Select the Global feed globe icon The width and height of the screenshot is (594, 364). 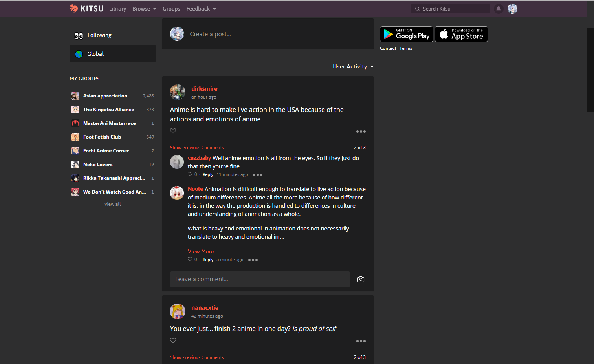tap(79, 54)
